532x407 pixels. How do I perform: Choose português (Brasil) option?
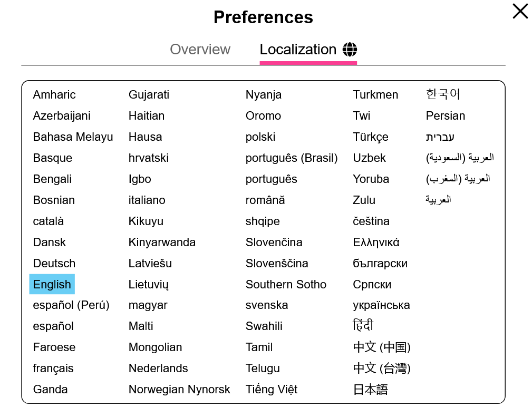[x=292, y=158]
